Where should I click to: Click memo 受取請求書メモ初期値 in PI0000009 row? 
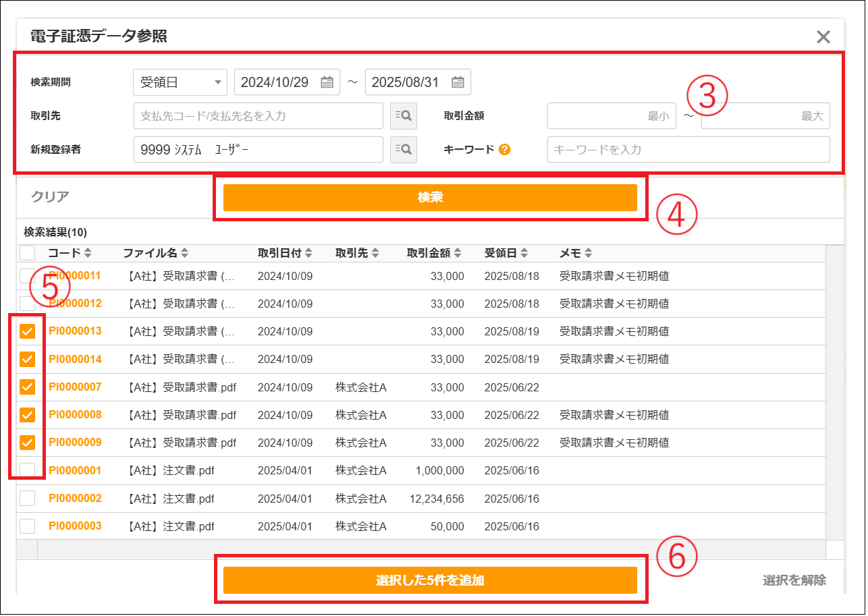614,443
